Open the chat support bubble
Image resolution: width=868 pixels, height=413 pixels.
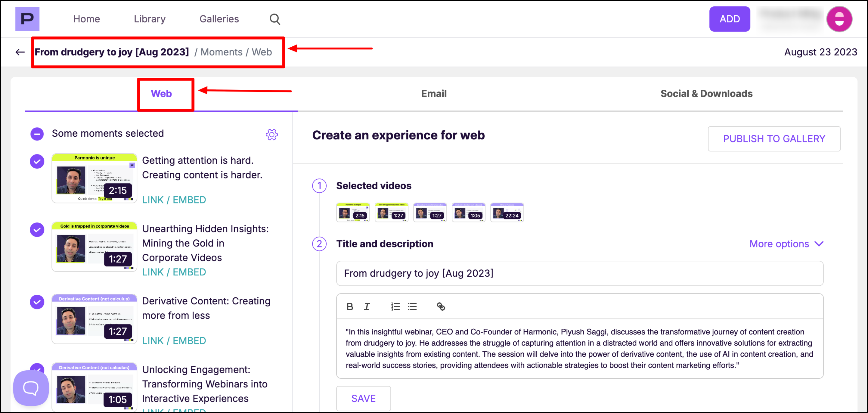coord(31,388)
